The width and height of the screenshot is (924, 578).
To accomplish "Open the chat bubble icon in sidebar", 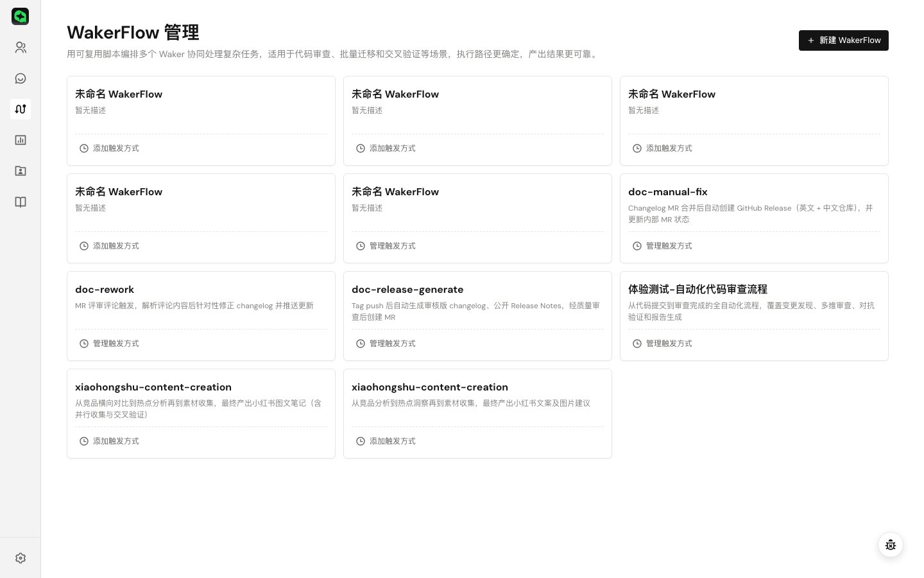I will tap(21, 78).
